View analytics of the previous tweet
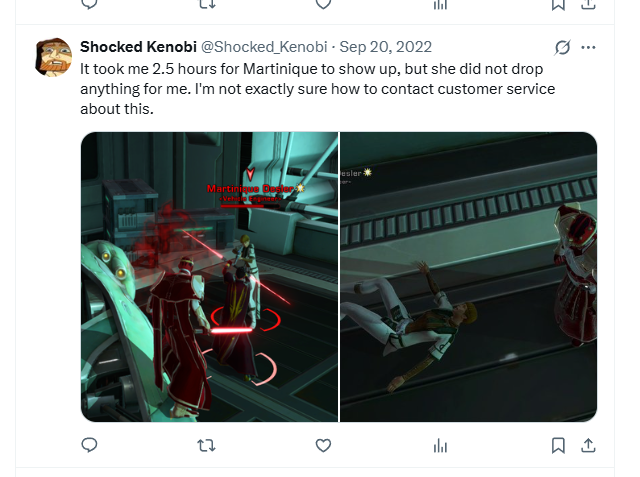640x477 pixels. pyautogui.click(x=440, y=4)
